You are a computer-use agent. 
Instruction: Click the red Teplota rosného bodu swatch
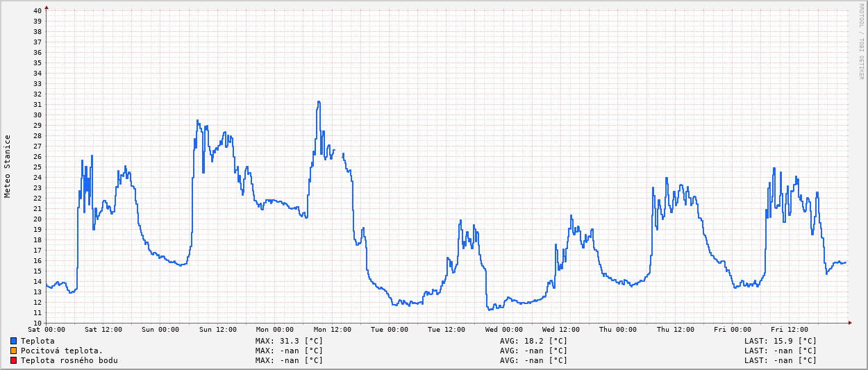13,360
